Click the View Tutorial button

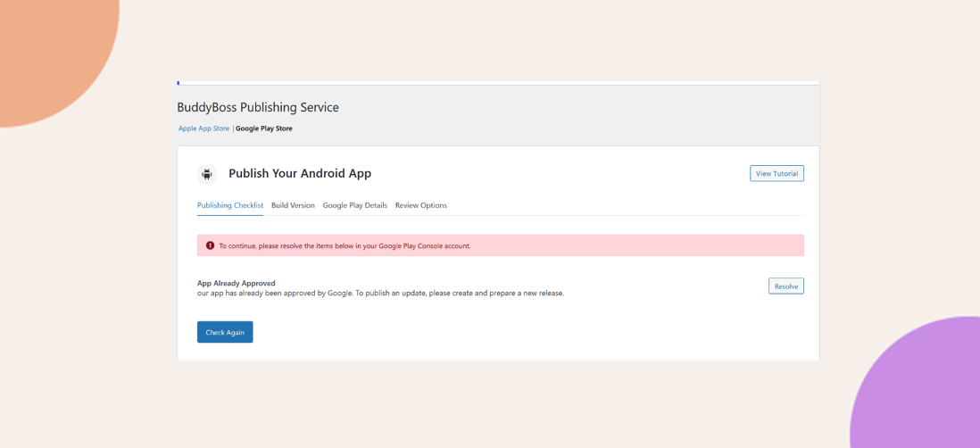click(777, 174)
